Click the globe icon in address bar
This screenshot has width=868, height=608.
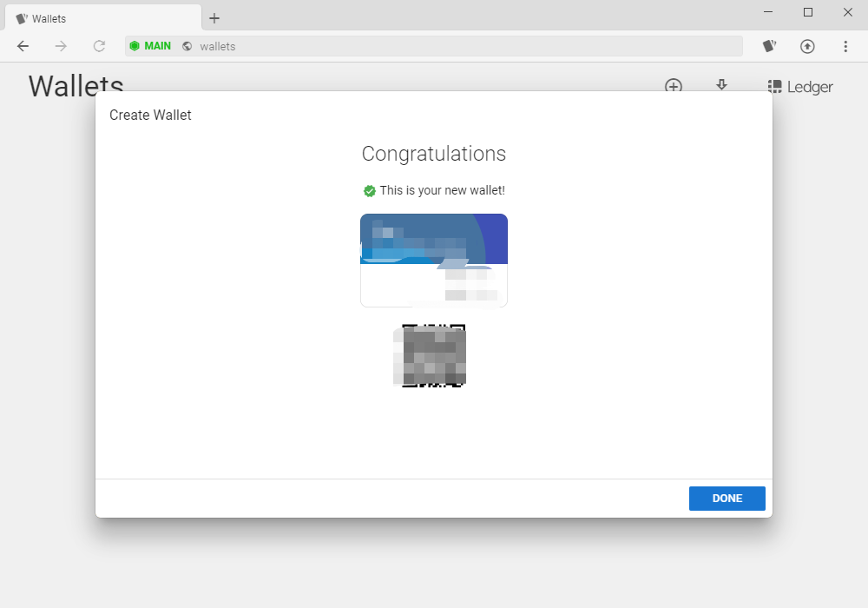187,46
